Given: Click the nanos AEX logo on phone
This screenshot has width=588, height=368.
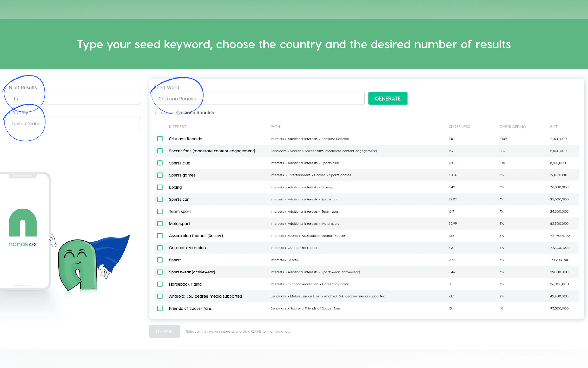Looking at the screenshot, I should [23, 228].
